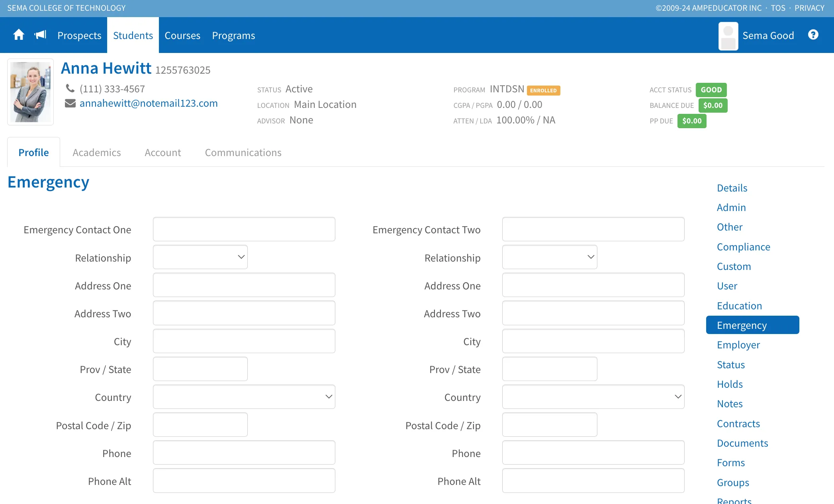Viewport: 834px width, 504px height.
Task: Select Courses in the top navigation
Action: pos(182,35)
